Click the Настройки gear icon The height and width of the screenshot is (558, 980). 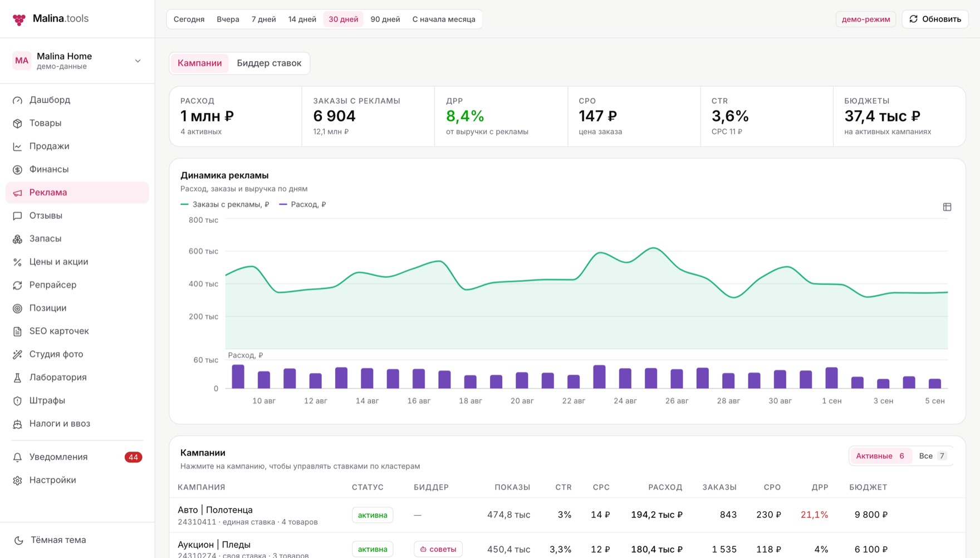pyautogui.click(x=18, y=480)
